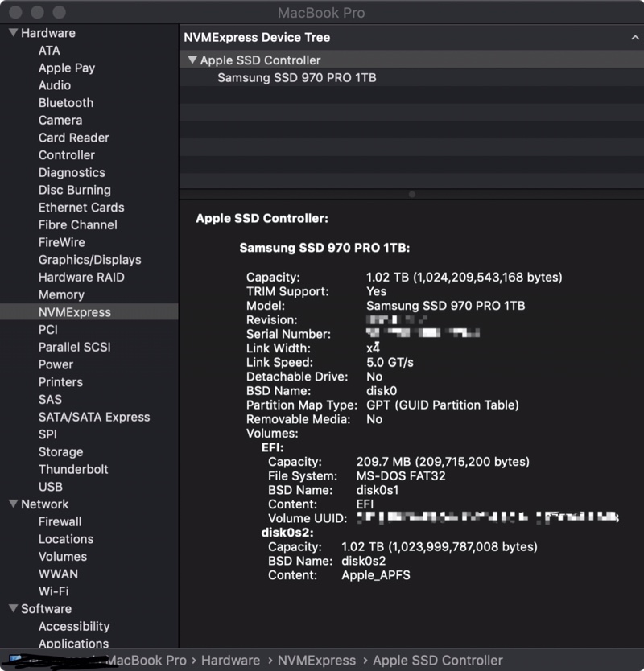This screenshot has height=671, width=644.
Task: Click the green zoom window button
Action: click(59, 12)
